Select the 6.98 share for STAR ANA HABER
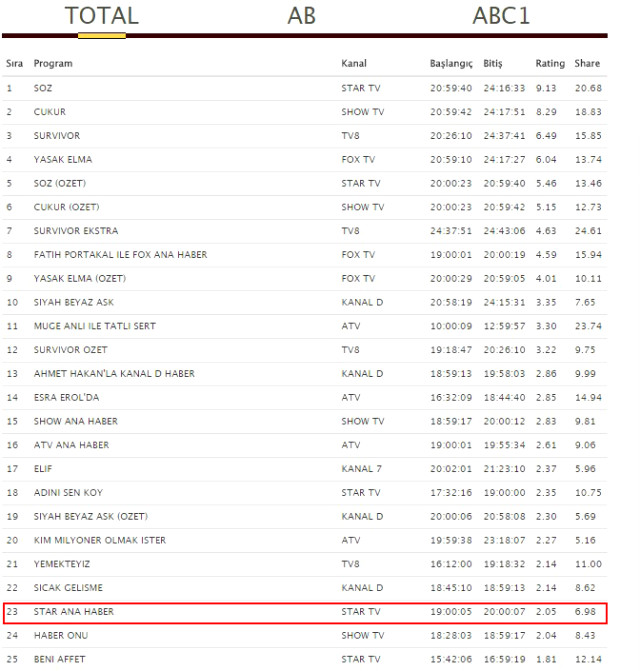The width and height of the screenshot is (640, 671). (585, 612)
